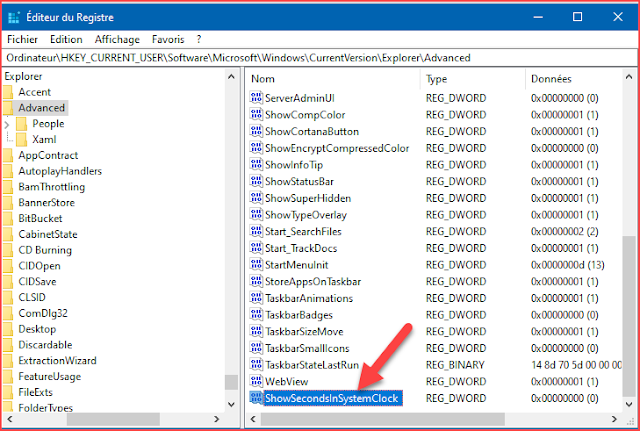
Task: Click the values pane scroll right arrow
Action: pyautogui.click(x=614, y=419)
